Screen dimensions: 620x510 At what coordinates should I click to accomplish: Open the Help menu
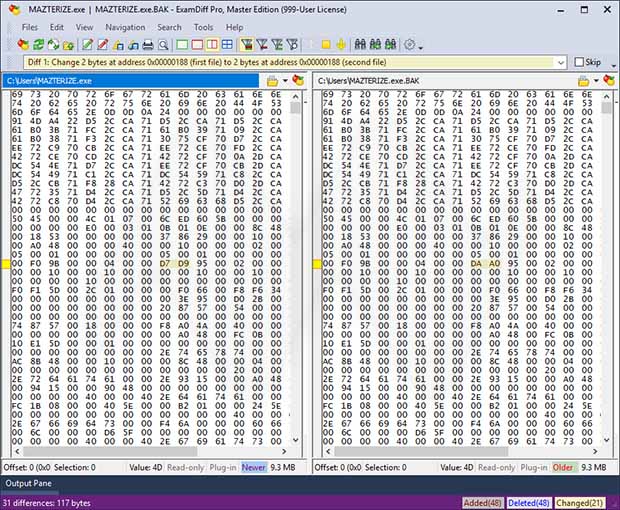(234, 27)
